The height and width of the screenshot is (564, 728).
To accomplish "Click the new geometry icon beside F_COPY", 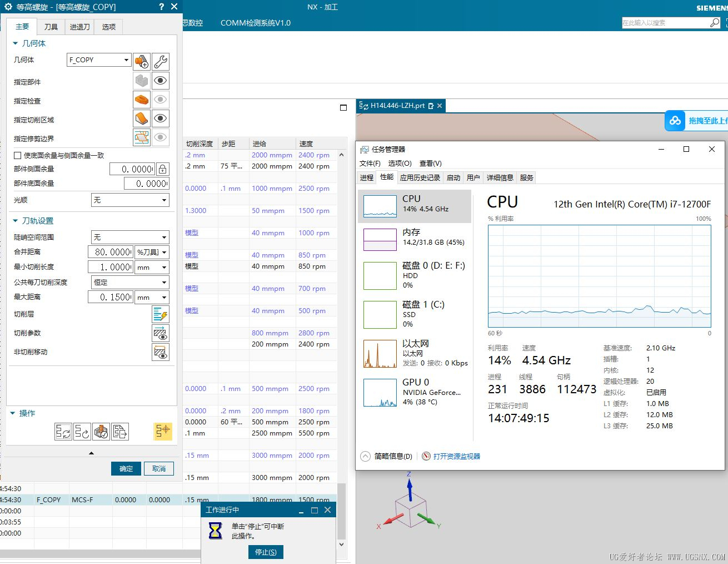I will pyautogui.click(x=142, y=61).
